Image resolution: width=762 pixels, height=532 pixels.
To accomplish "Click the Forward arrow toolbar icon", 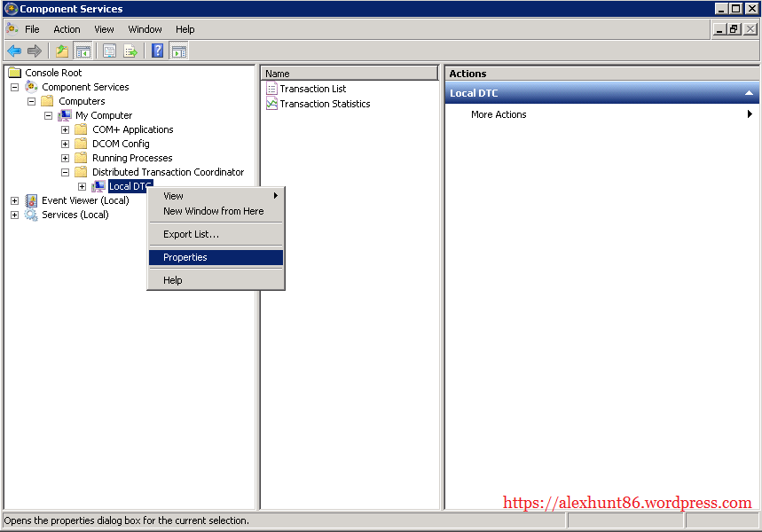I will [x=35, y=51].
